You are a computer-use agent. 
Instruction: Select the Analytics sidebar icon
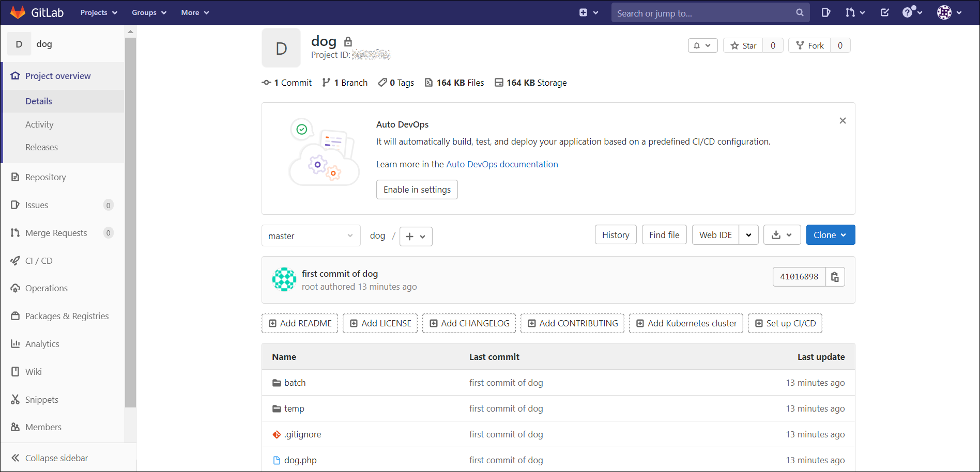click(16, 343)
